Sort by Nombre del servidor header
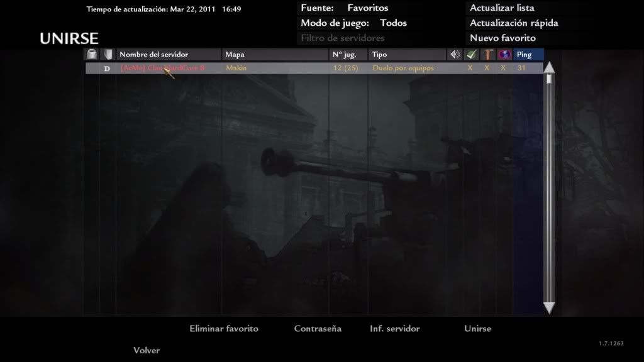This screenshot has width=644, height=362. (169, 54)
